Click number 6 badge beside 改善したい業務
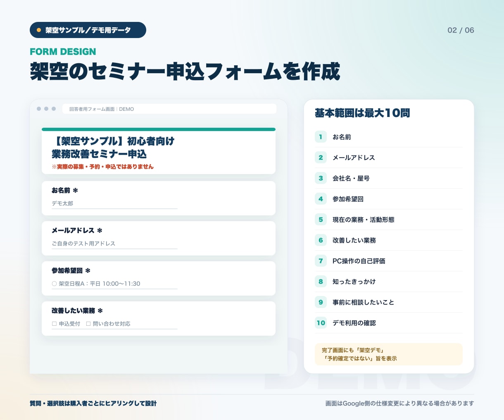This screenshot has width=504, height=420. (321, 240)
